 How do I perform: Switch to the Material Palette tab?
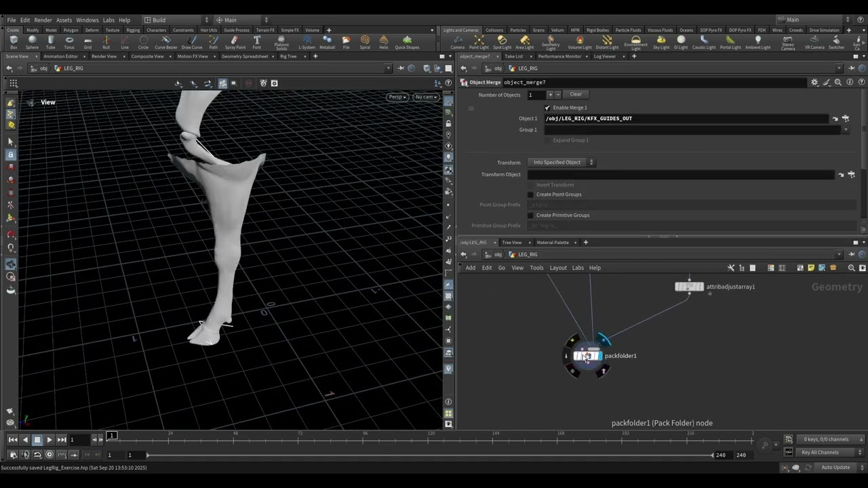553,243
